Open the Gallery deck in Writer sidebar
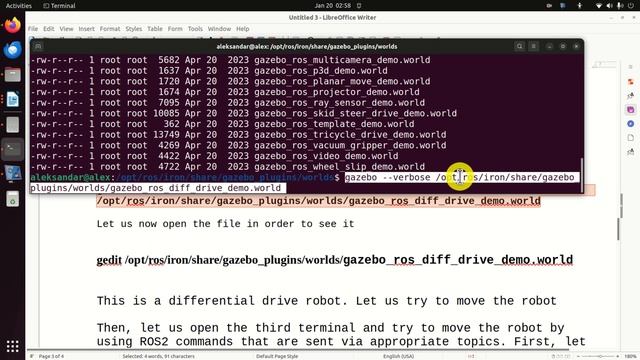Image resolution: width=640 pixels, height=360 pixels. pyautogui.click(x=631, y=110)
